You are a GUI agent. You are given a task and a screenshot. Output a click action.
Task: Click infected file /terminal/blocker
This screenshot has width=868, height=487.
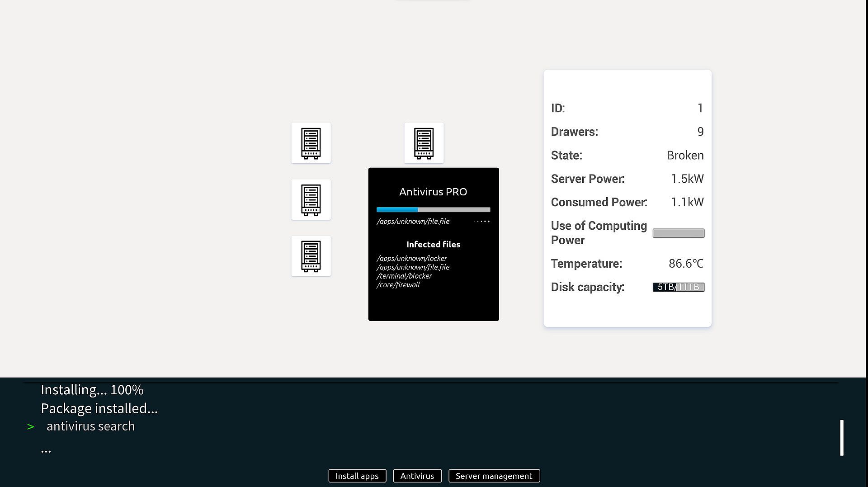point(404,276)
